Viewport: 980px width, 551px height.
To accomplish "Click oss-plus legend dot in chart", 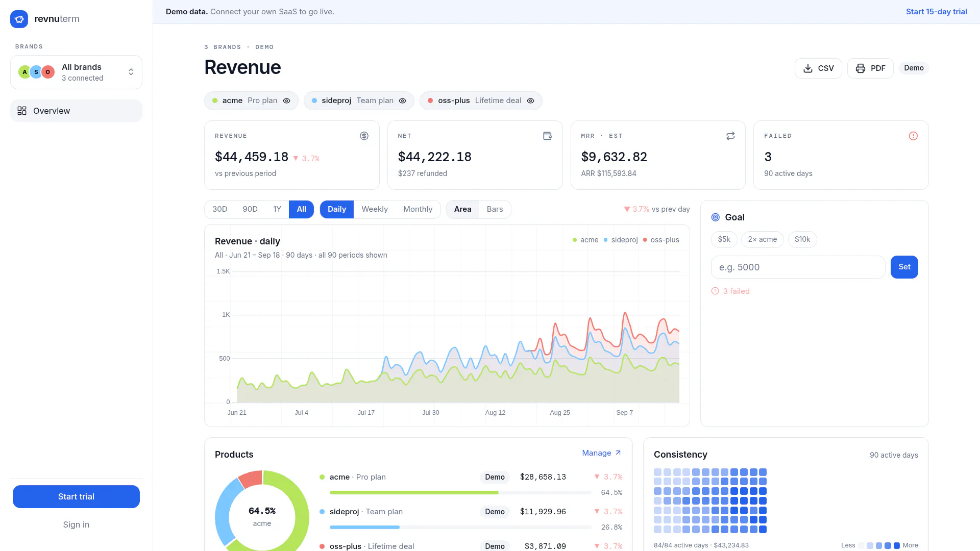I will (645, 240).
